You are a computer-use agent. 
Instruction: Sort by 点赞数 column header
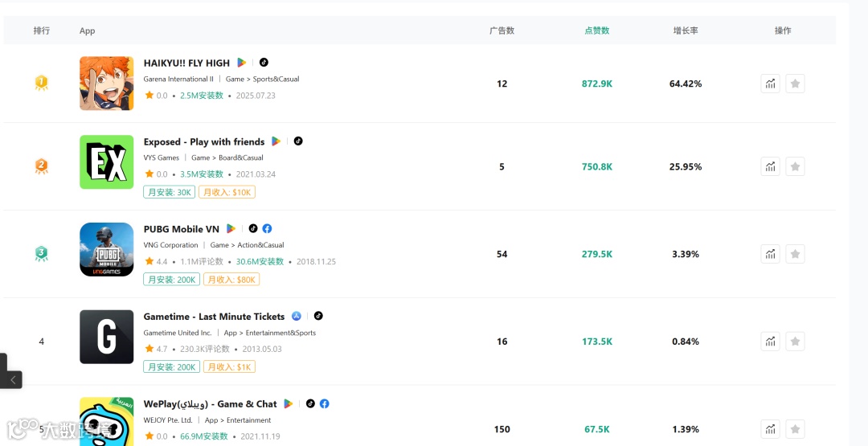(596, 31)
